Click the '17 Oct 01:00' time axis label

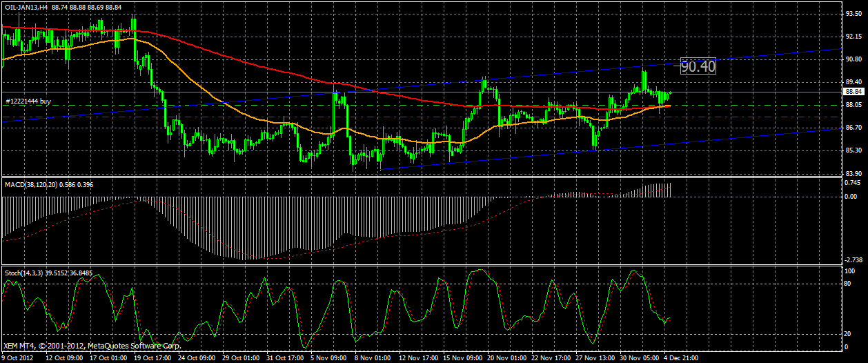(x=108, y=357)
